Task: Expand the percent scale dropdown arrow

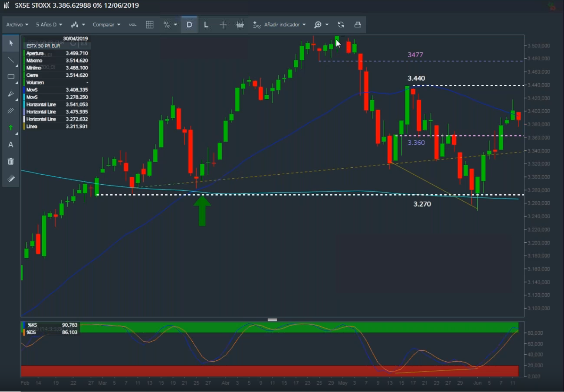Action: [x=175, y=25]
